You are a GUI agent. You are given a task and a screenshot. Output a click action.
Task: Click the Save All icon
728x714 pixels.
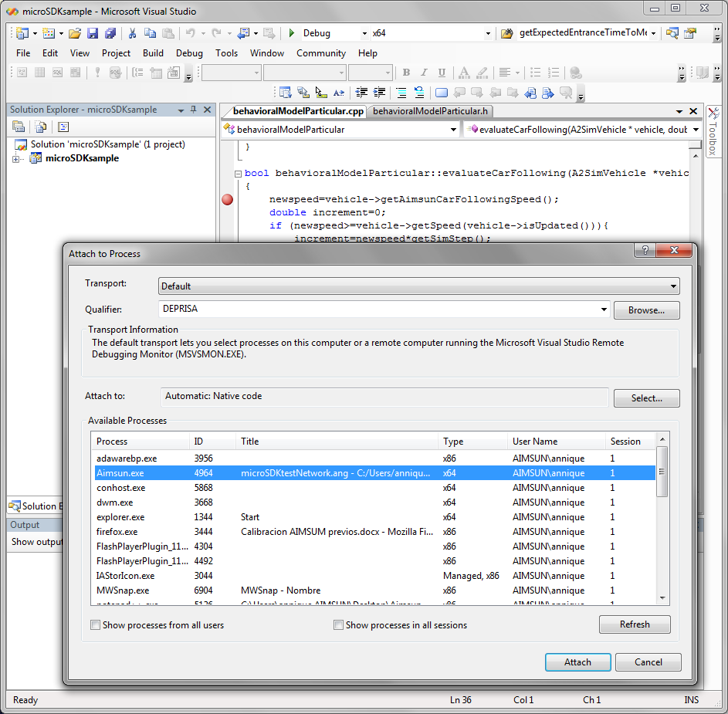pyautogui.click(x=110, y=33)
